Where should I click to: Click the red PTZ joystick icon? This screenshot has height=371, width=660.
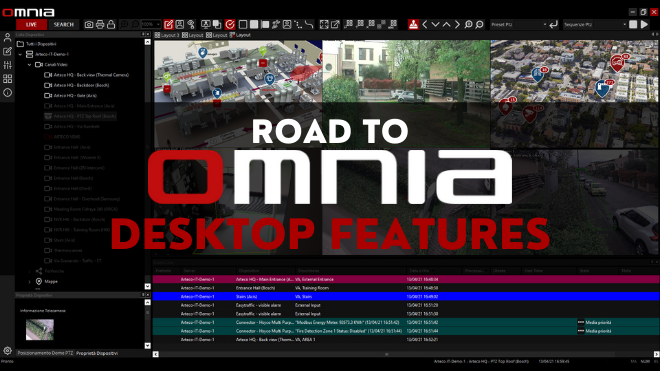pyautogui.click(x=413, y=24)
